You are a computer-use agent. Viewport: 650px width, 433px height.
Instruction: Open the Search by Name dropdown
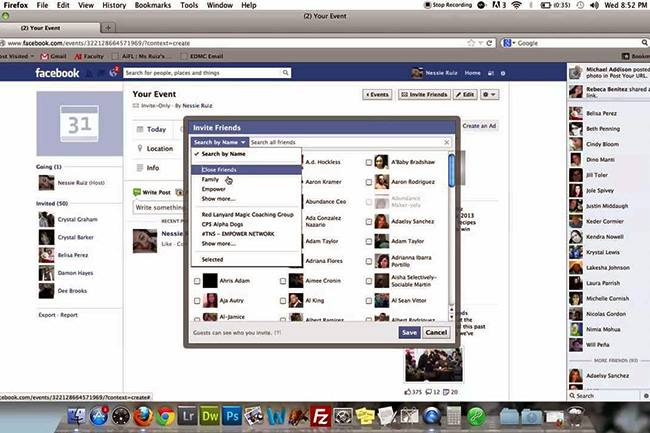pos(220,142)
